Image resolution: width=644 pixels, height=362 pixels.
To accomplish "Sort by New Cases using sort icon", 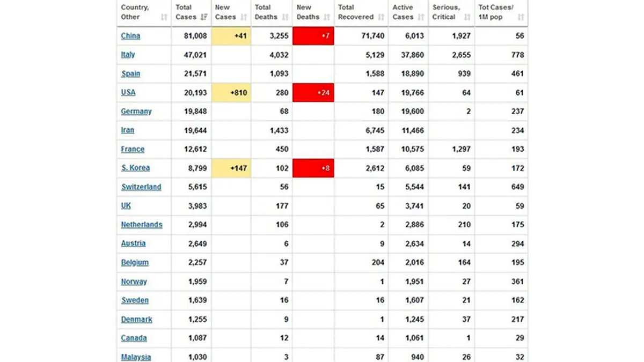I will pyautogui.click(x=243, y=17).
